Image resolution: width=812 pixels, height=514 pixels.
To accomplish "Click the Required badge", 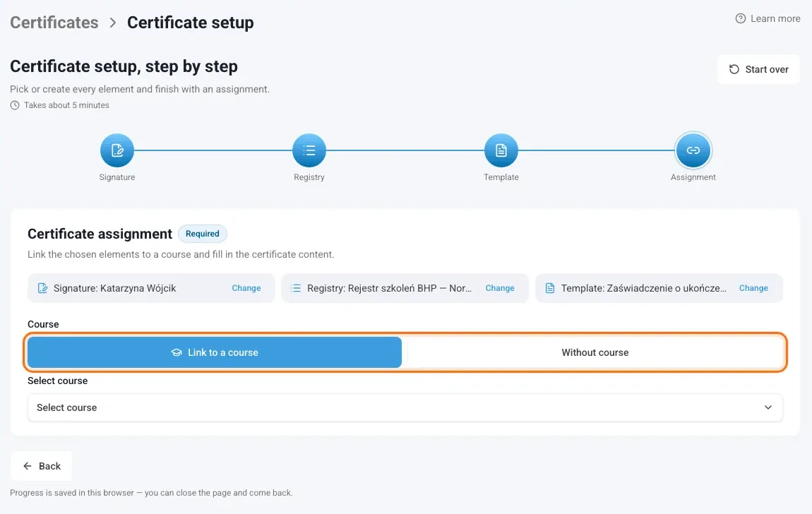I will click(203, 234).
